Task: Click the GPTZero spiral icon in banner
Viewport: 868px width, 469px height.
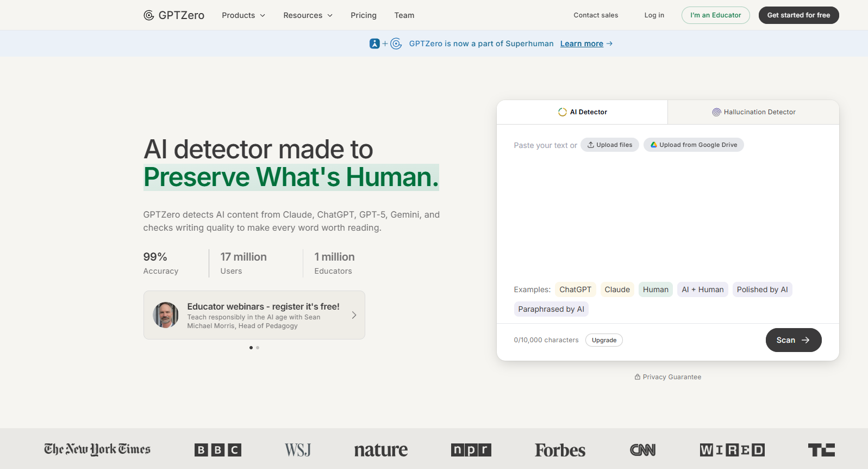Action: pyautogui.click(x=396, y=44)
